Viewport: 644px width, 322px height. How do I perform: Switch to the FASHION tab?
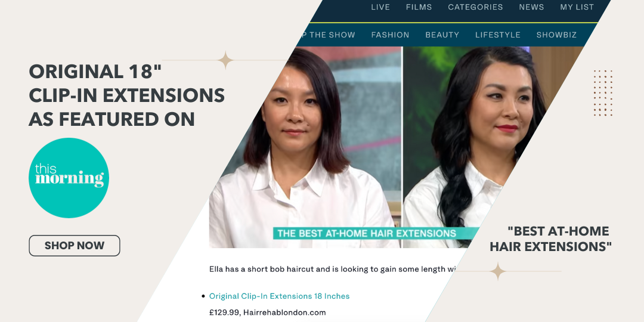coord(390,35)
